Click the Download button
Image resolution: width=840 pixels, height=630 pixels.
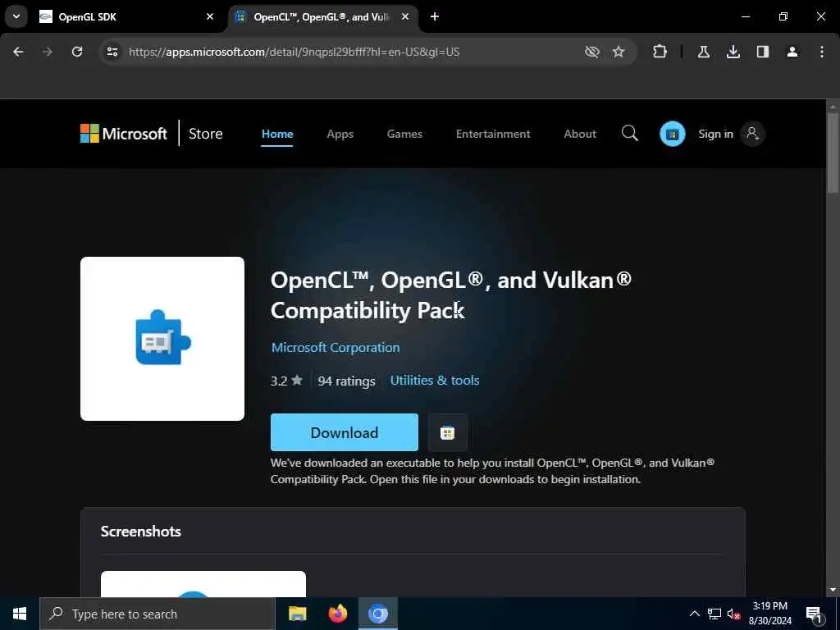345,432
